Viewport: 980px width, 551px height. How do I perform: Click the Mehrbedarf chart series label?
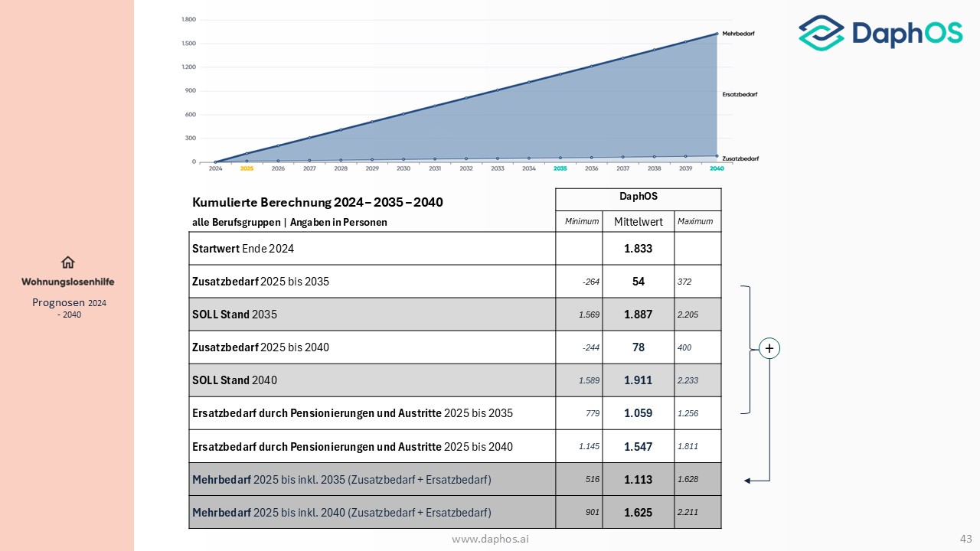[739, 34]
